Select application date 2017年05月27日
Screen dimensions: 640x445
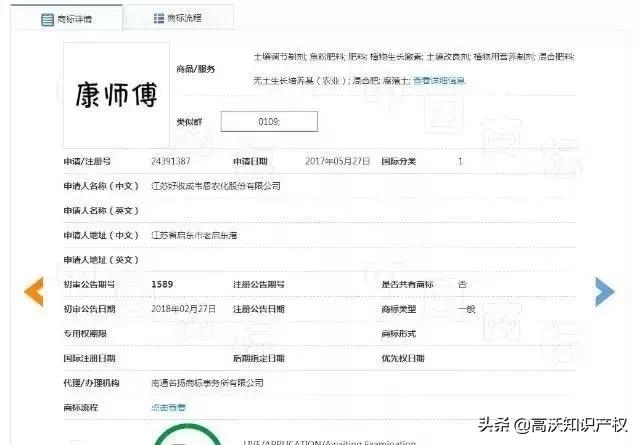(338, 161)
